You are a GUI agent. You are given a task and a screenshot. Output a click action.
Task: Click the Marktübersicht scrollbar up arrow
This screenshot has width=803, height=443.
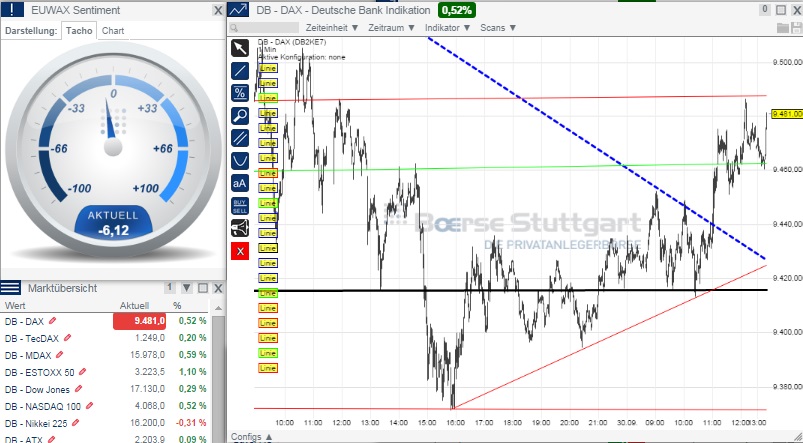tap(218, 308)
